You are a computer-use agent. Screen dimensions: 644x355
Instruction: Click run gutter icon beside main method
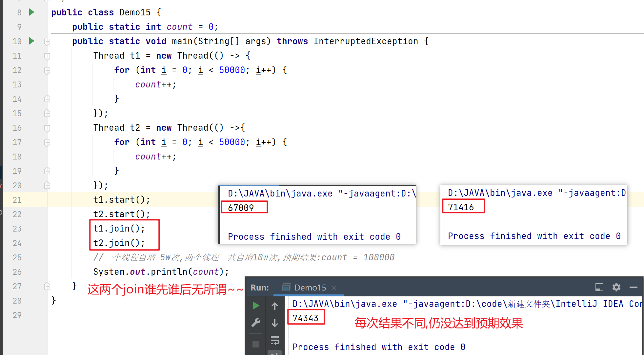tap(32, 41)
